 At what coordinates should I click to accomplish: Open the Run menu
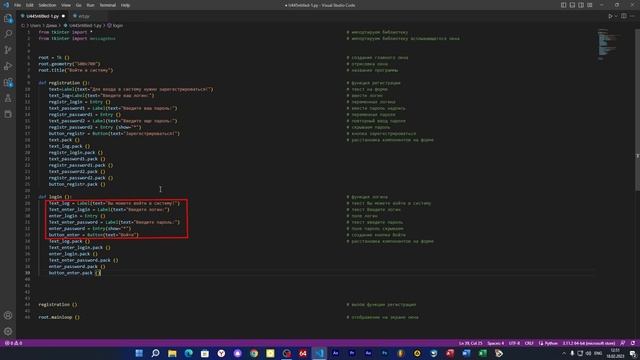tap(91, 5)
